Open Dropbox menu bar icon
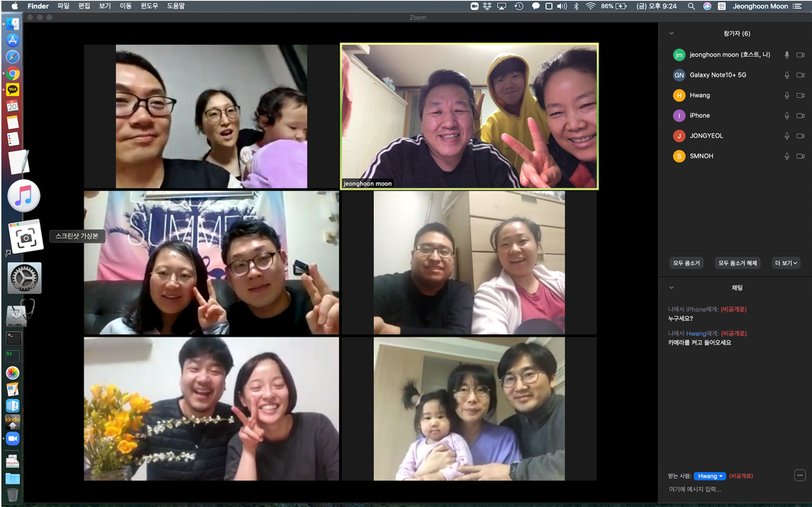This screenshot has width=812, height=507. (487, 6)
